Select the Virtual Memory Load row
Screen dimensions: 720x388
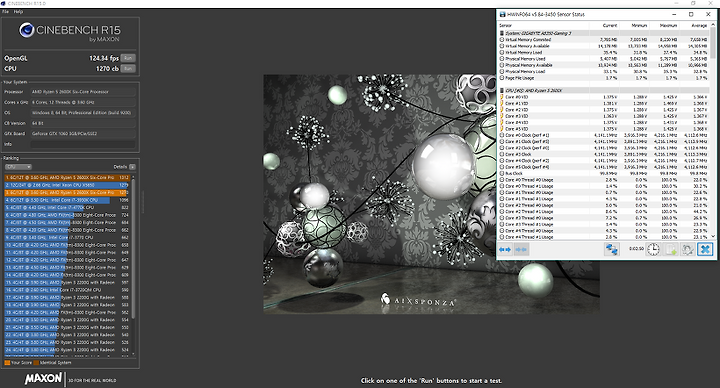(604, 52)
